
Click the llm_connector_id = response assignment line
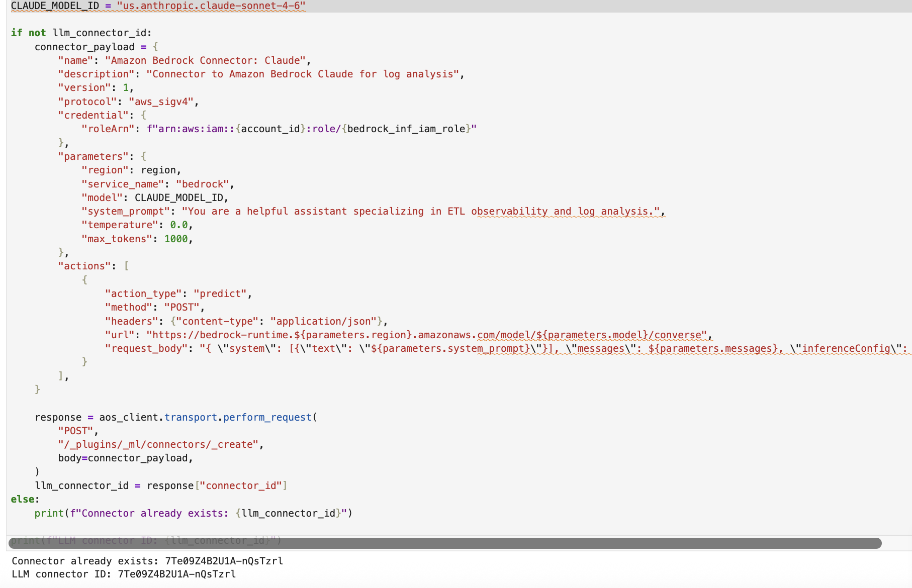pyautogui.click(x=161, y=485)
